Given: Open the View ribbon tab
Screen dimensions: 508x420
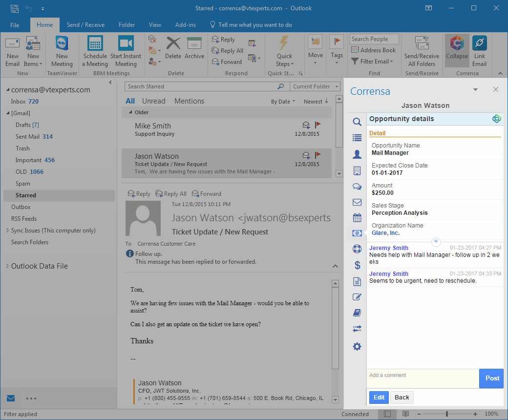Looking at the screenshot, I should pos(155,25).
